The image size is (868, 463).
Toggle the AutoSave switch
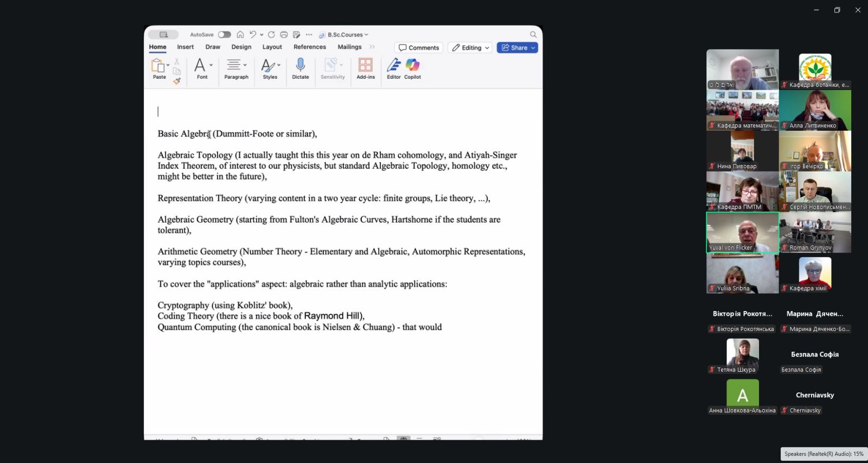[224, 35]
